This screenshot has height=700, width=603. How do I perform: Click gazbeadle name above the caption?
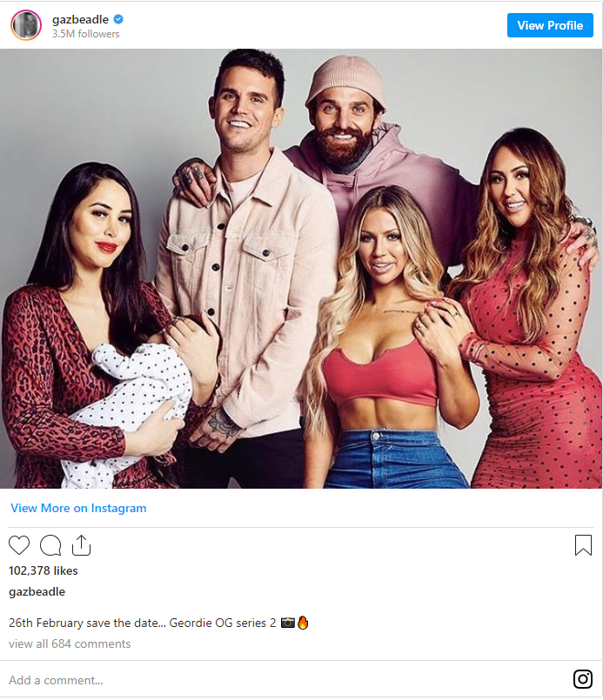(37, 592)
